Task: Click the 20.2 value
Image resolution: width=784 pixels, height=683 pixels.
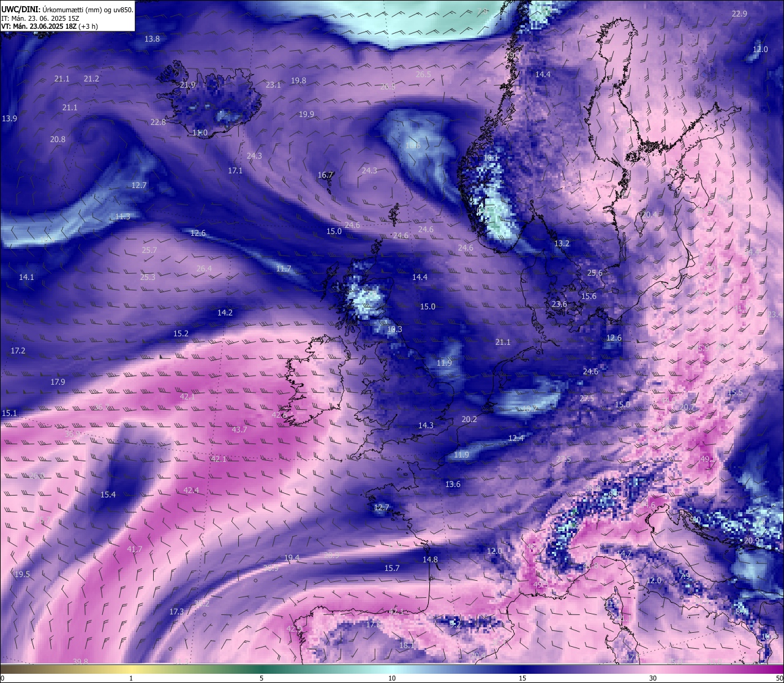Action: point(469,419)
